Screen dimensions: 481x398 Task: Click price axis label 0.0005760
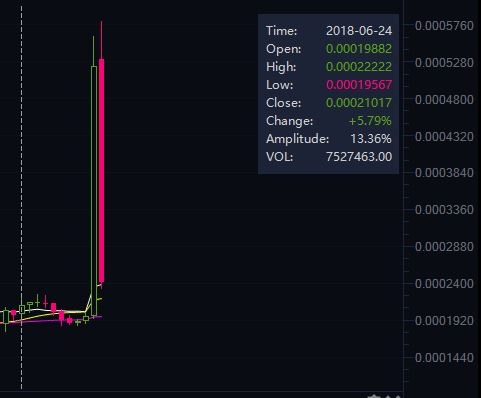click(x=444, y=26)
